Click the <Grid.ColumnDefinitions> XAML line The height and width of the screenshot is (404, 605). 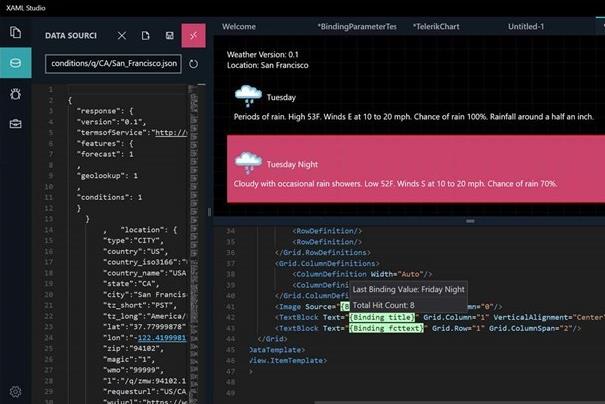click(x=327, y=263)
